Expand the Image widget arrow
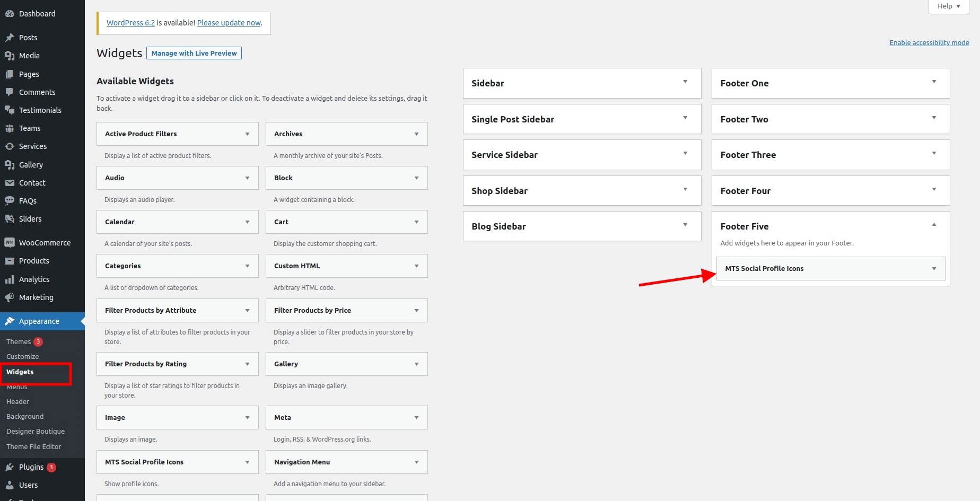The width and height of the screenshot is (980, 501). click(x=247, y=418)
